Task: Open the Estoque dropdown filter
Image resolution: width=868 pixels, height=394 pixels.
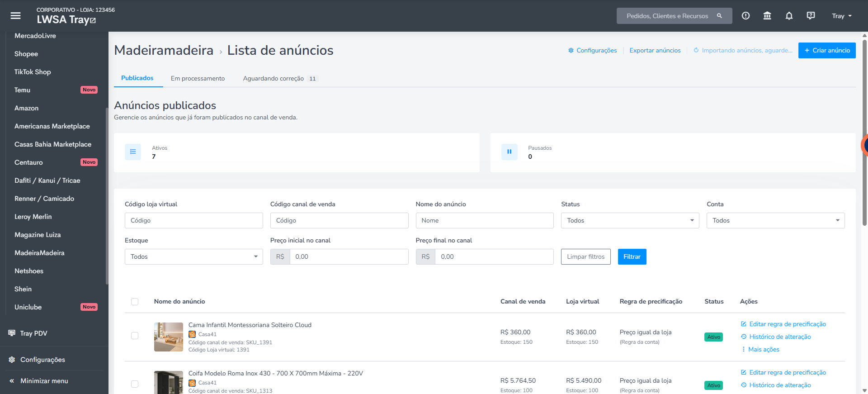Action: (x=193, y=256)
